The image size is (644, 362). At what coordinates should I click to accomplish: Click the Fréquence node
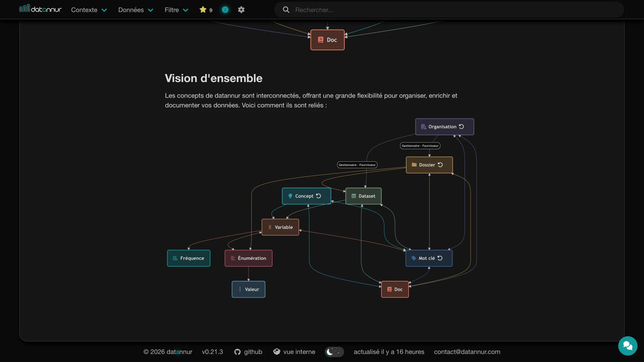pos(189,258)
